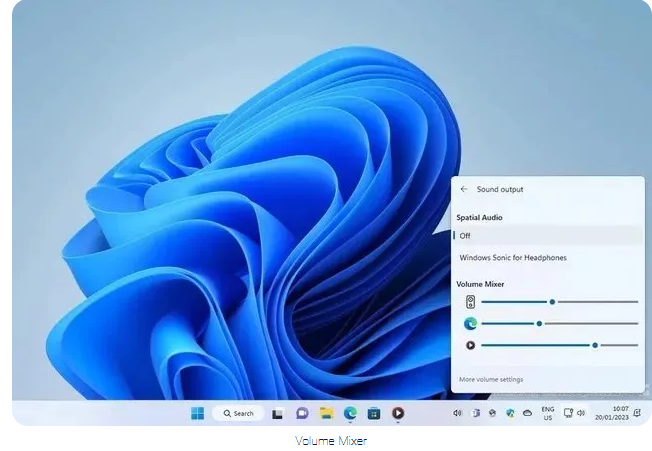Open Microsoft Edge from taskbar
This screenshot has width=652, height=451.
[350, 413]
